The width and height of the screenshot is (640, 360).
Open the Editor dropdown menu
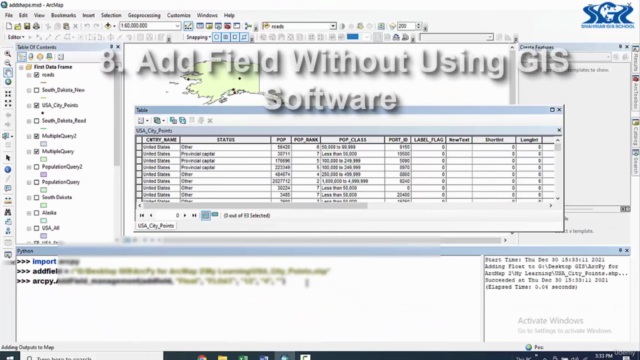16,37
